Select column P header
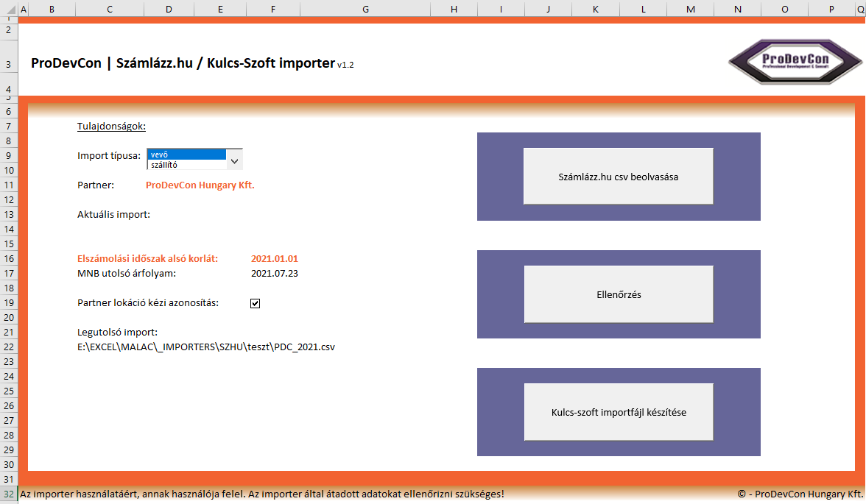Viewport: 866px width, 504px height. tap(832, 10)
